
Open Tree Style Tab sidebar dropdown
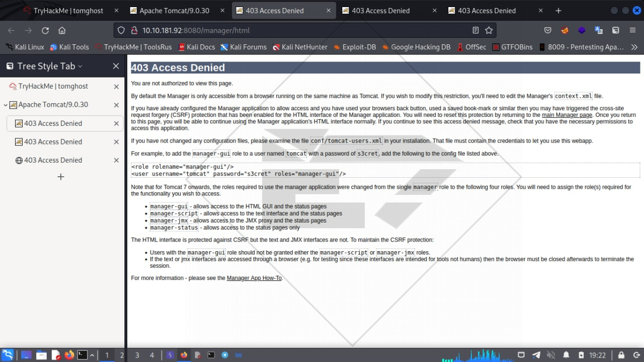pyautogui.click(x=80, y=66)
